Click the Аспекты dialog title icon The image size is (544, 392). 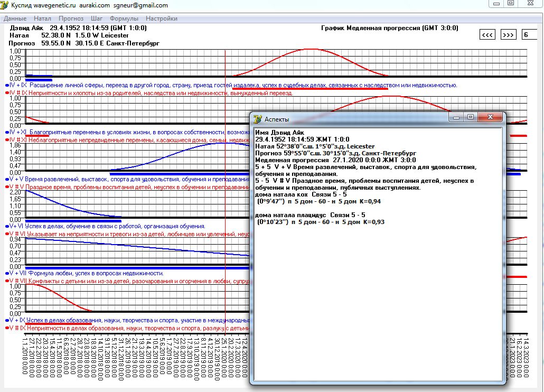tap(258, 119)
